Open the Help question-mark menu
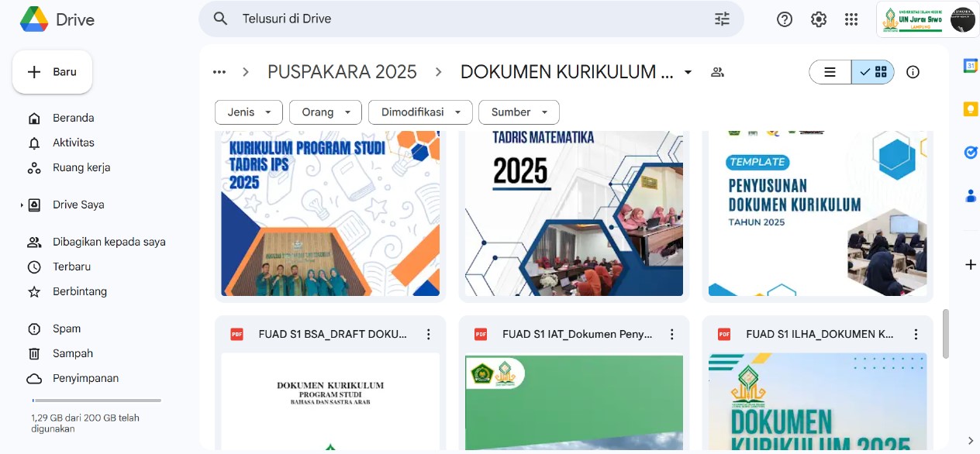 pos(785,19)
